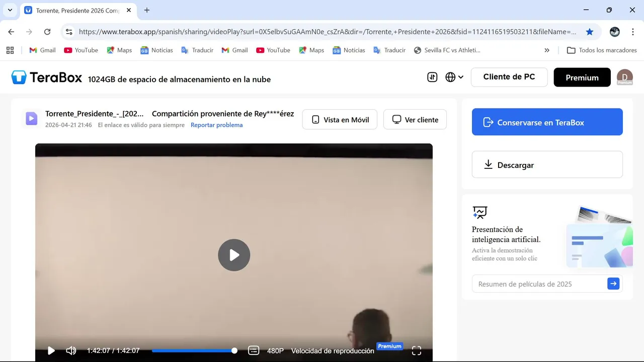Click the address bar URL
The image size is (644, 362).
pyautogui.click(x=328, y=32)
